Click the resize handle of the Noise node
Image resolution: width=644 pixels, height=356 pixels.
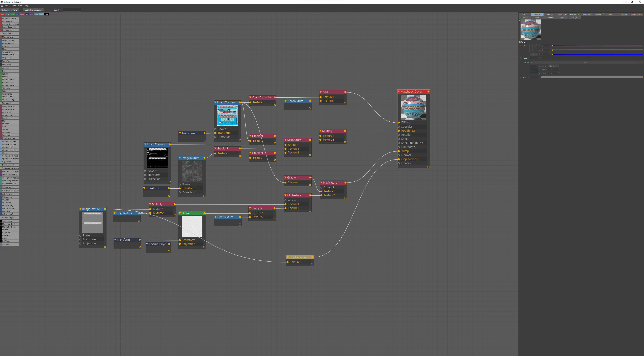pos(204,247)
